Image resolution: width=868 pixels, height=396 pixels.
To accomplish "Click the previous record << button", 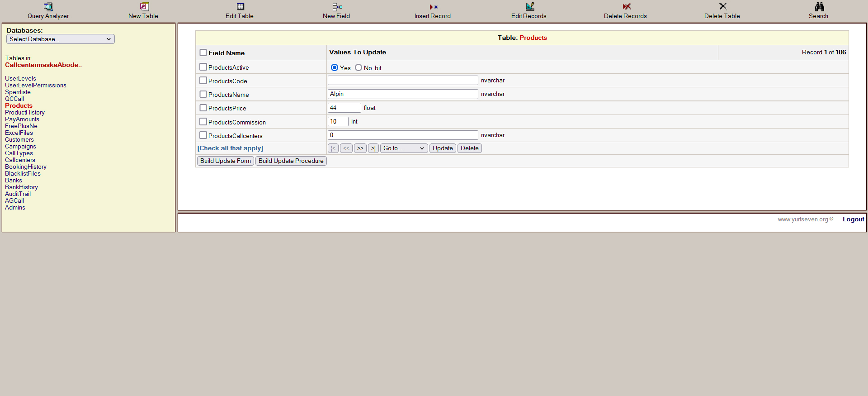I will click(x=346, y=148).
